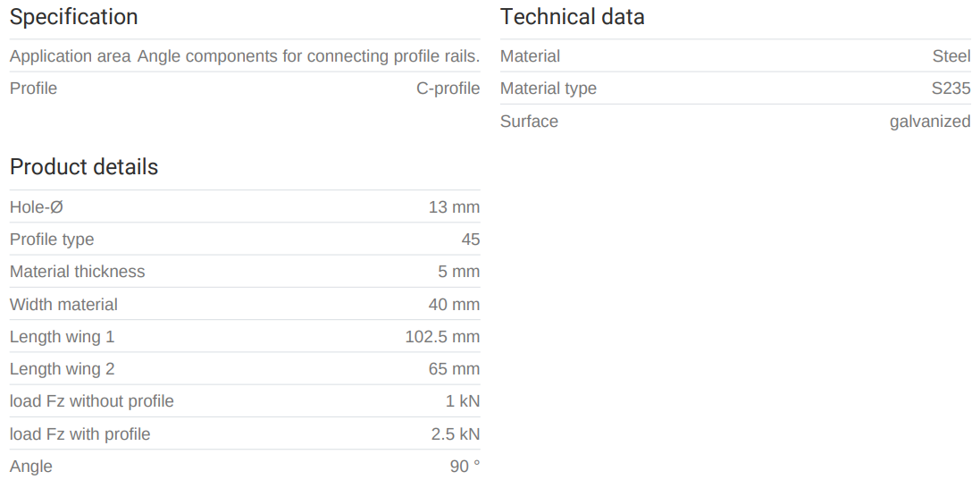Click the Hole-Ø label
The width and height of the screenshot is (980, 488).
click(37, 207)
